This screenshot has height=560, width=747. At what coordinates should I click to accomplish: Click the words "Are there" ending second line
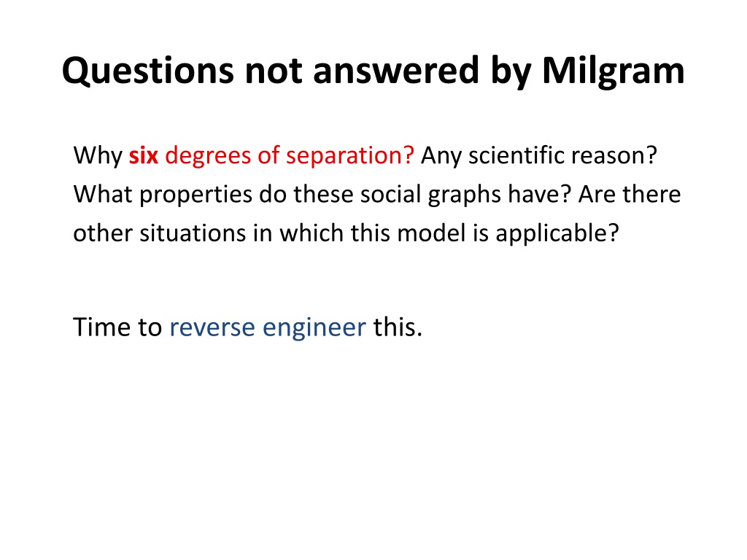tap(630, 194)
